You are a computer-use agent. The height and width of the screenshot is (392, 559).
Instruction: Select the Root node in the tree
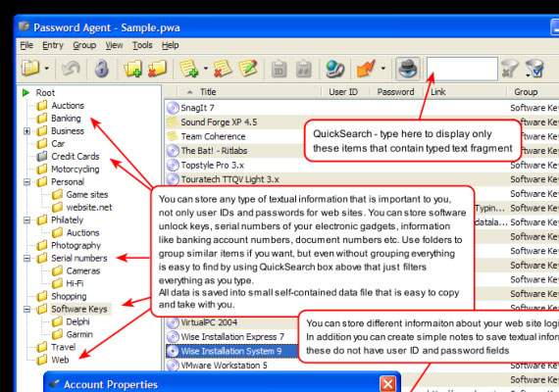[45, 93]
